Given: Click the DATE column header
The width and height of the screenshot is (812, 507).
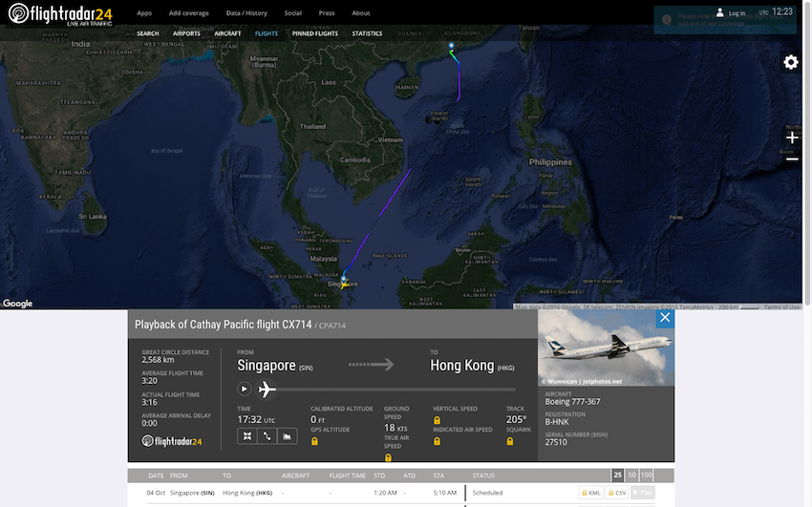Looking at the screenshot, I should (x=156, y=475).
